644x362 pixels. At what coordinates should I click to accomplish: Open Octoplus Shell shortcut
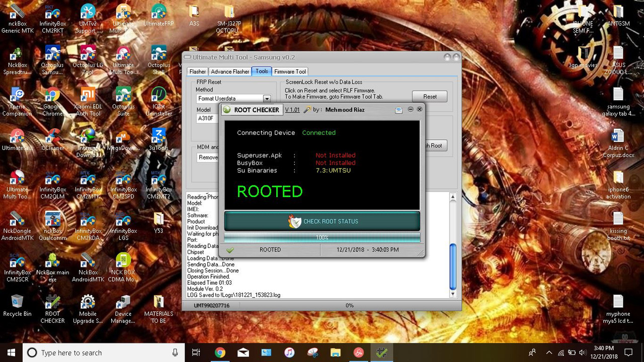coord(158,60)
